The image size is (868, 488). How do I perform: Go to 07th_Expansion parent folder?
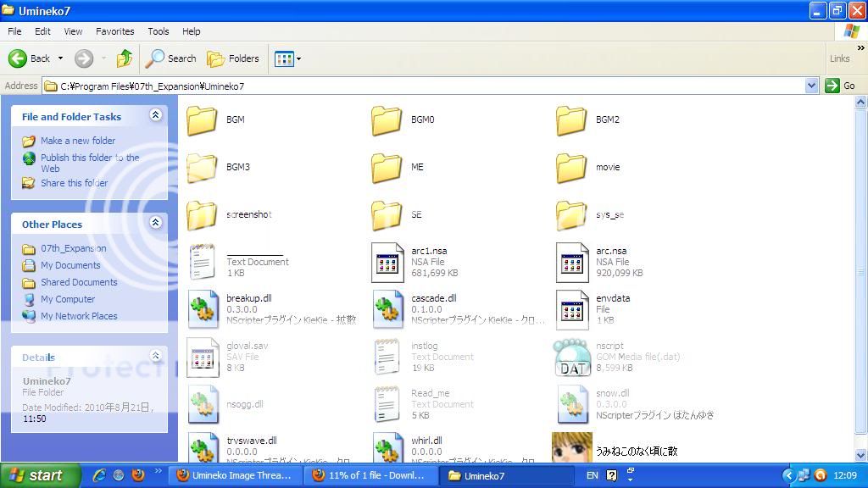[x=74, y=248]
